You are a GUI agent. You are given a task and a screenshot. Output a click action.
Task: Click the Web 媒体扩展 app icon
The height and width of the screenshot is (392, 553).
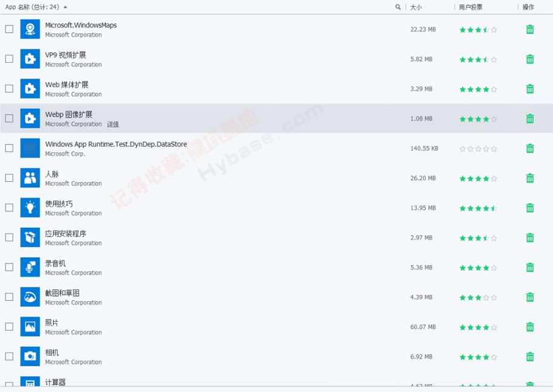30,88
